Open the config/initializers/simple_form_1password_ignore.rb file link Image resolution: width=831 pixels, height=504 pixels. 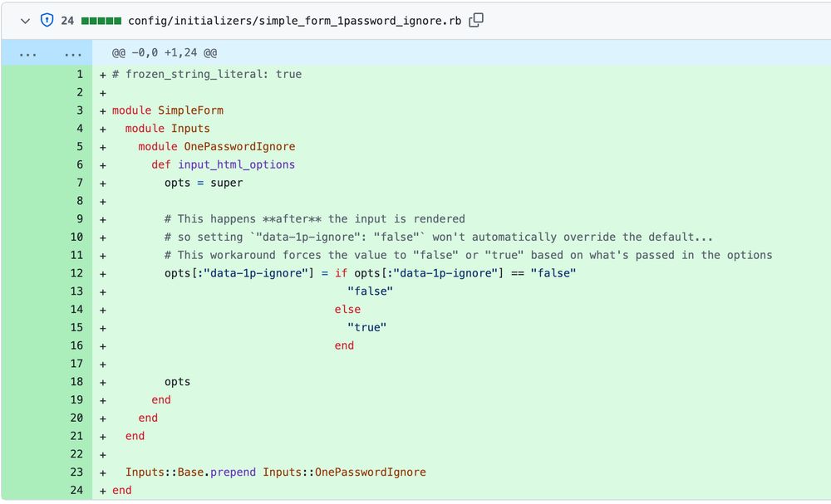coord(295,21)
